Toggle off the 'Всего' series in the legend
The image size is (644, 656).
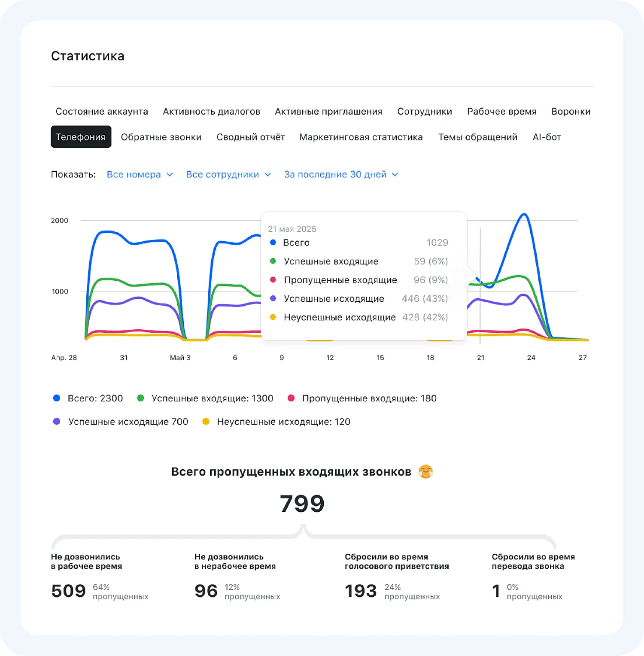pos(95,398)
